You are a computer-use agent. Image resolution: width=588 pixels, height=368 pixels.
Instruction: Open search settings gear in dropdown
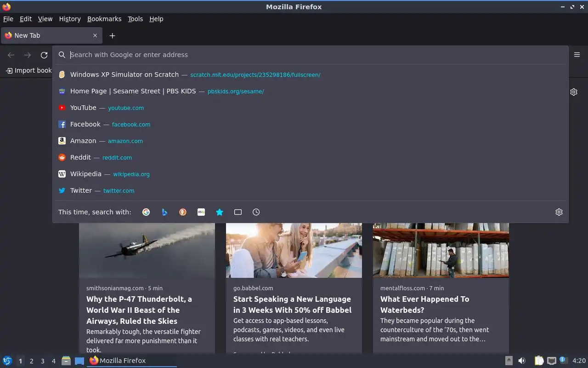pyautogui.click(x=559, y=212)
